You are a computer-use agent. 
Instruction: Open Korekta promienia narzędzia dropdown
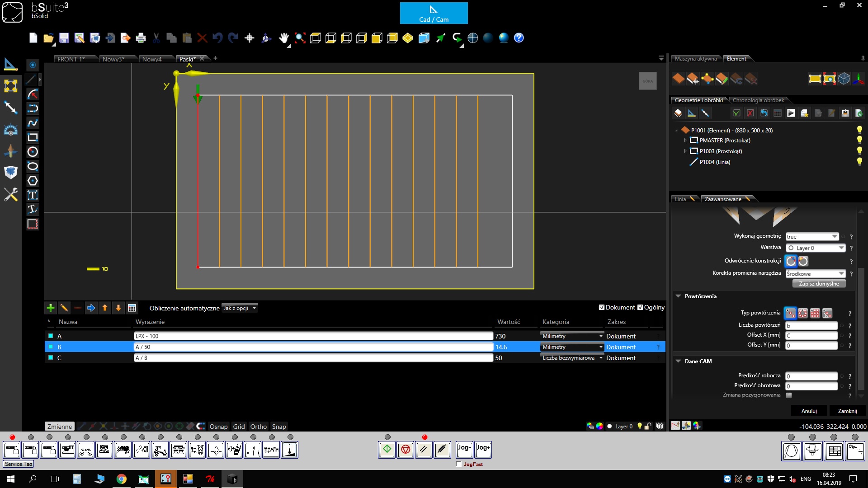coord(816,274)
